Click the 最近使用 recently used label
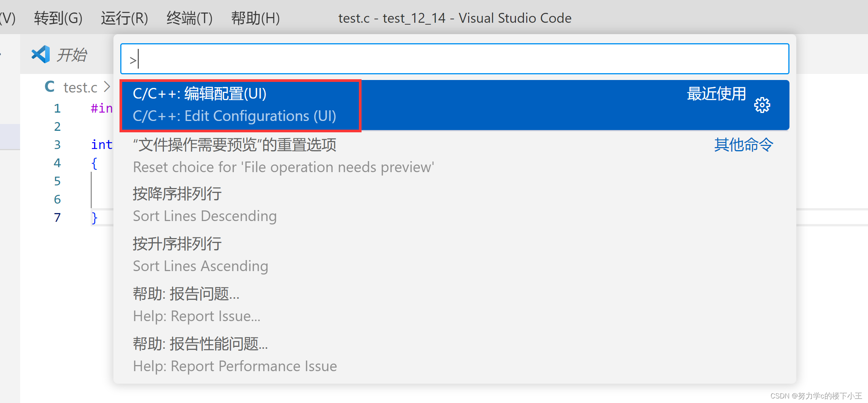Image resolution: width=868 pixels, height=403 pixels. pos(716,94)
